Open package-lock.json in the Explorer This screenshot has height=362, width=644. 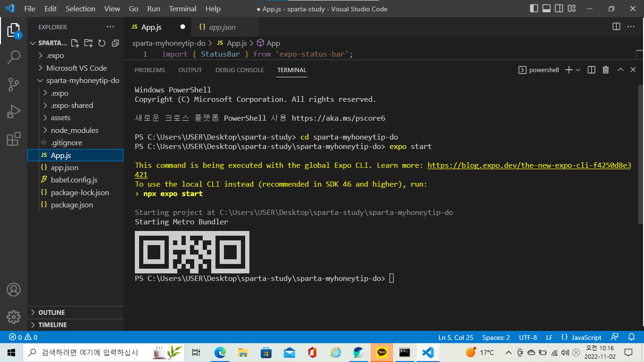tap(75, 192)
